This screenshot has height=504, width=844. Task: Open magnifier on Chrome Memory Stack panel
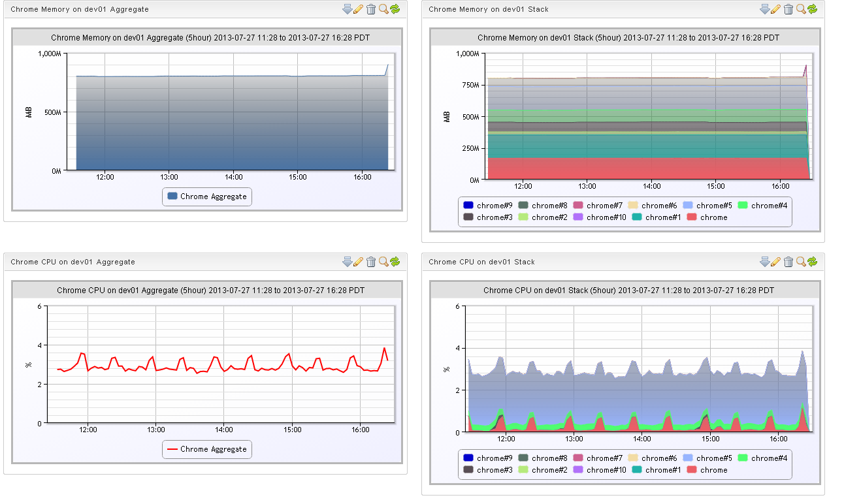[x=801, y=8]
